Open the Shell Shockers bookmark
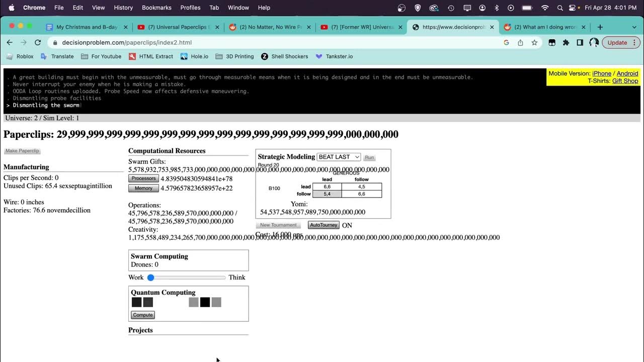This screenshot has width=644, height=362. click(x=285, y=56)
